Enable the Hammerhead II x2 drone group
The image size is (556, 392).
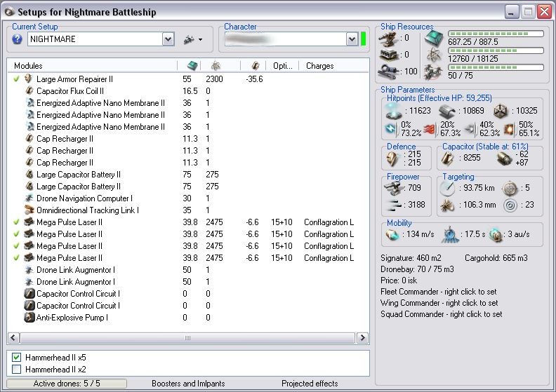point(17,369)
